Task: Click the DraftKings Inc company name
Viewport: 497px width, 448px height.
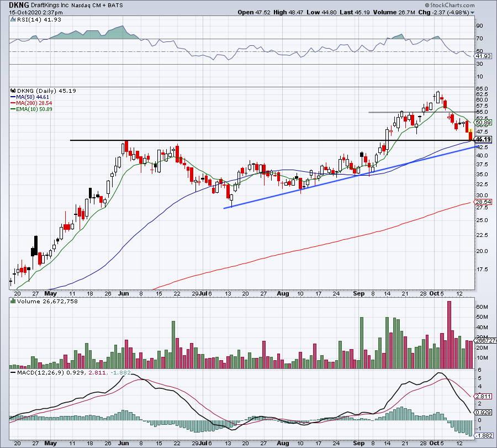Action: coord(50,6)
